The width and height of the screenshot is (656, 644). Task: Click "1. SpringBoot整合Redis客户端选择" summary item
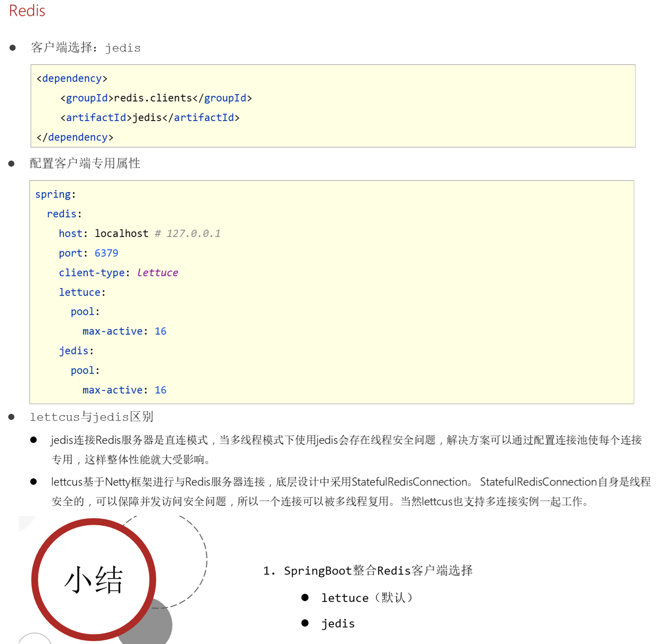(x=368, y=571)
